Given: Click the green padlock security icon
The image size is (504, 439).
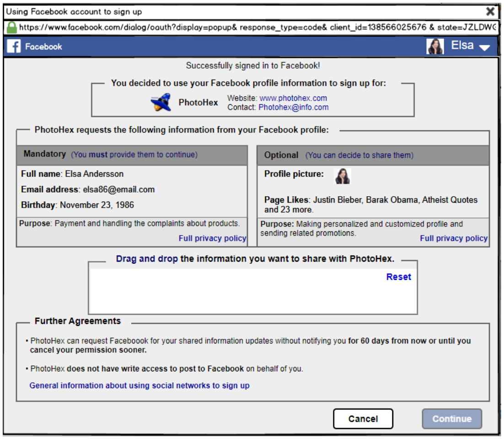Looking at the screenshot, I should click(x=11, y=27).
